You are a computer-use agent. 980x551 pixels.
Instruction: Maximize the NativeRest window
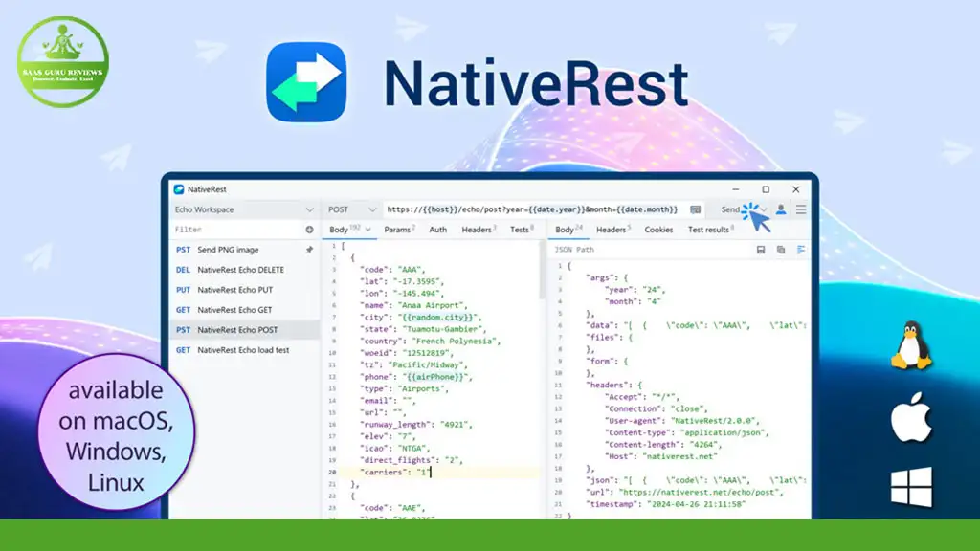(x=766, y=189)
